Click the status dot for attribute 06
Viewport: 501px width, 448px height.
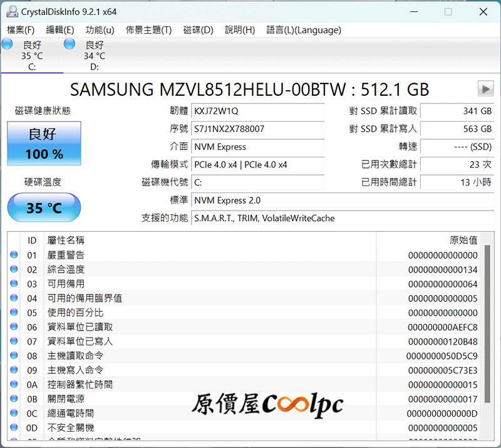14,326
